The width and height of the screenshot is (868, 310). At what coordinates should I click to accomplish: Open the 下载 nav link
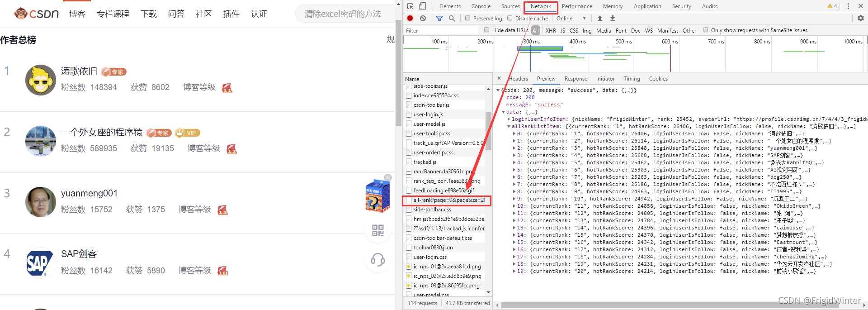[x=149, y=14]
